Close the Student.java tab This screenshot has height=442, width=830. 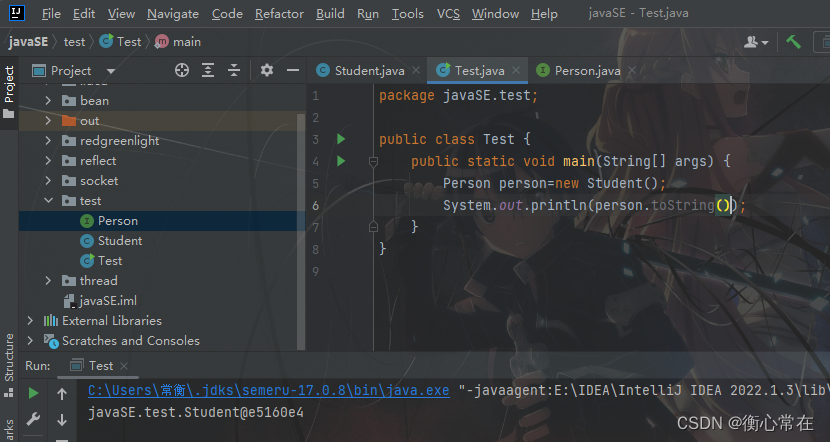pos(416,70)
